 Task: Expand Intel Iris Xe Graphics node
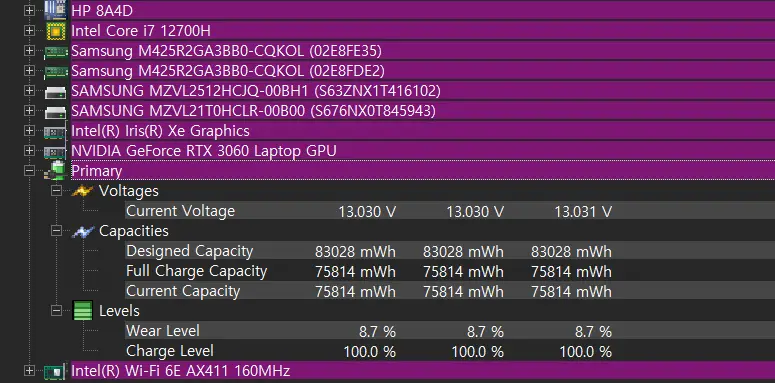coord(29,130)
